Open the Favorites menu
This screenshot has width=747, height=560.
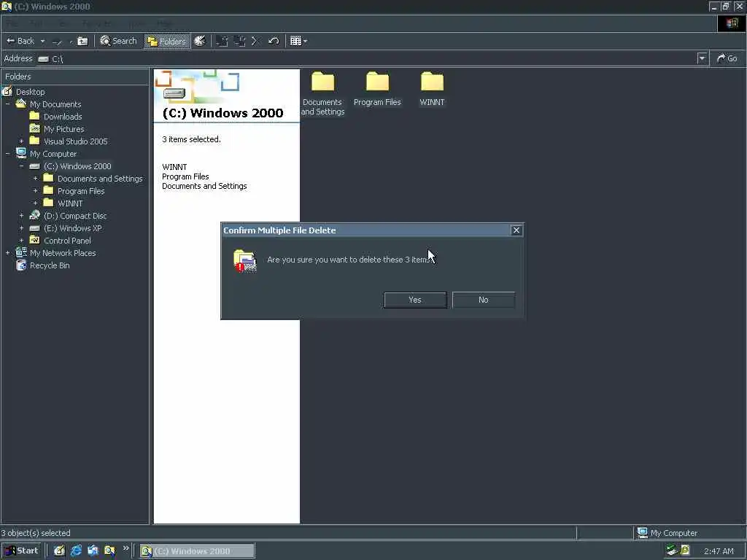click(98, 23)
